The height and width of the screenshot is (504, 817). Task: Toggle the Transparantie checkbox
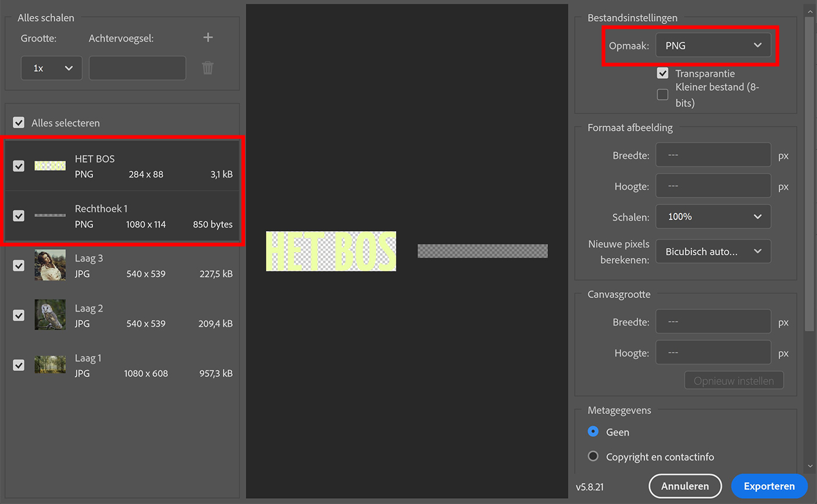pyautogui.click(x=662, y=73)
